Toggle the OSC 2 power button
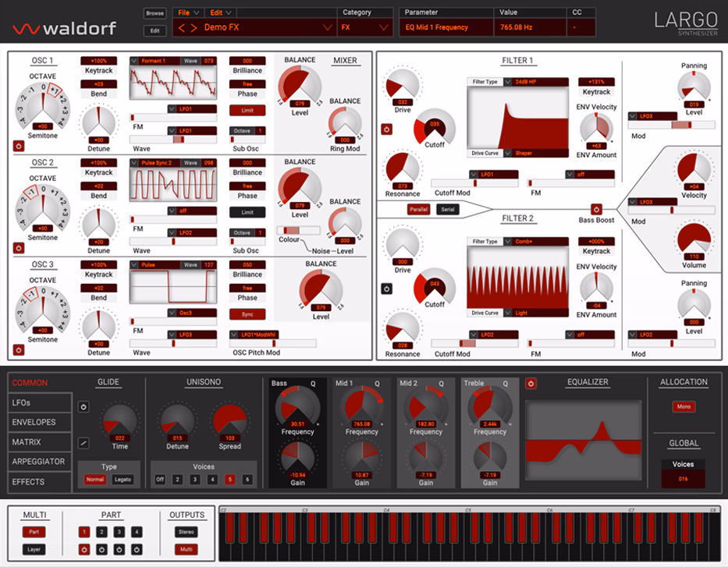 (19, 248)
